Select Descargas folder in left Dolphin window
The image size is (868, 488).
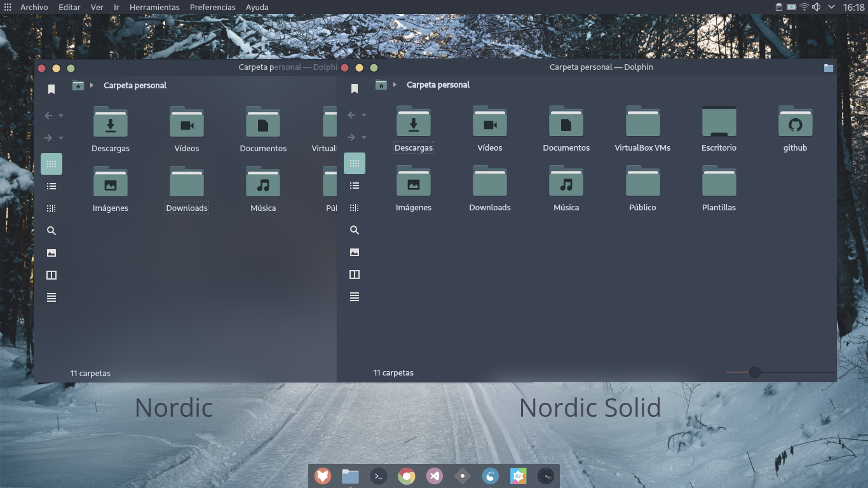(x=111, y=130)
